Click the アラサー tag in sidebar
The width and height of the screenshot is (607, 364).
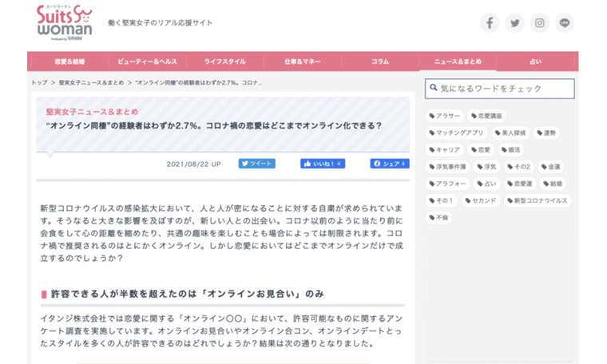point(445,116)
